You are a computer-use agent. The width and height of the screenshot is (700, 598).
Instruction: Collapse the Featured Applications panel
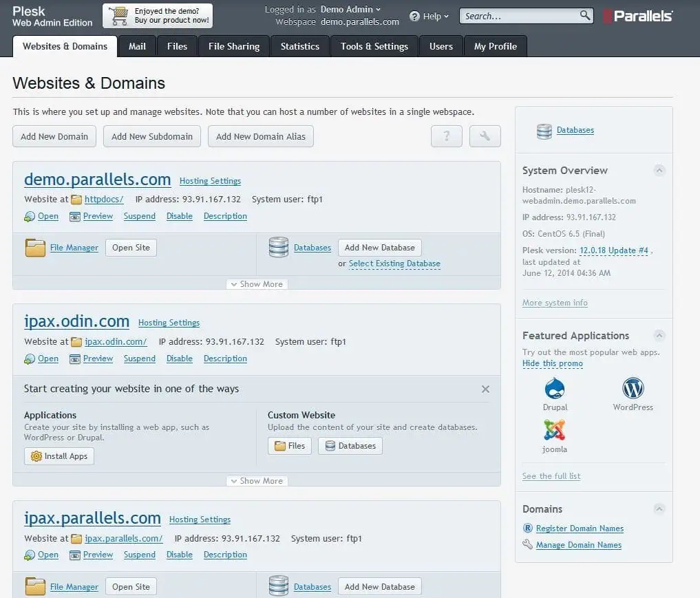pyautogui.click(x=659, y=336)
